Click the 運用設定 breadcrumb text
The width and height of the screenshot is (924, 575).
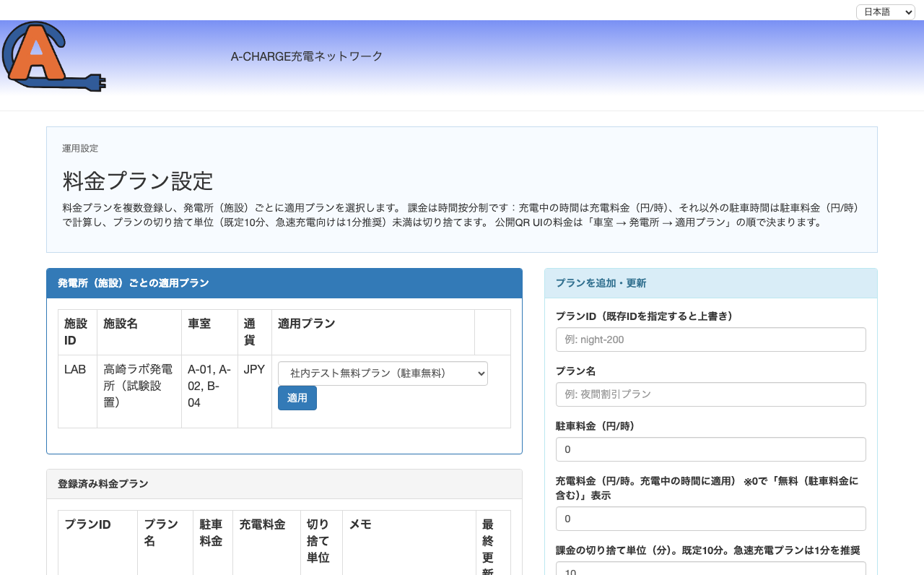point(80,148)
